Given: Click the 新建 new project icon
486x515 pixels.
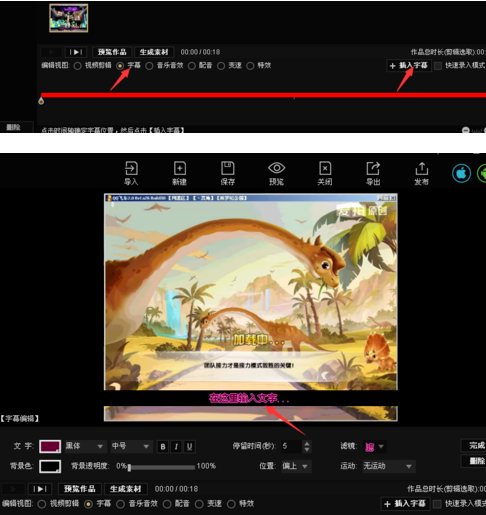Looking at the screenshot, I should pos(180,173).
